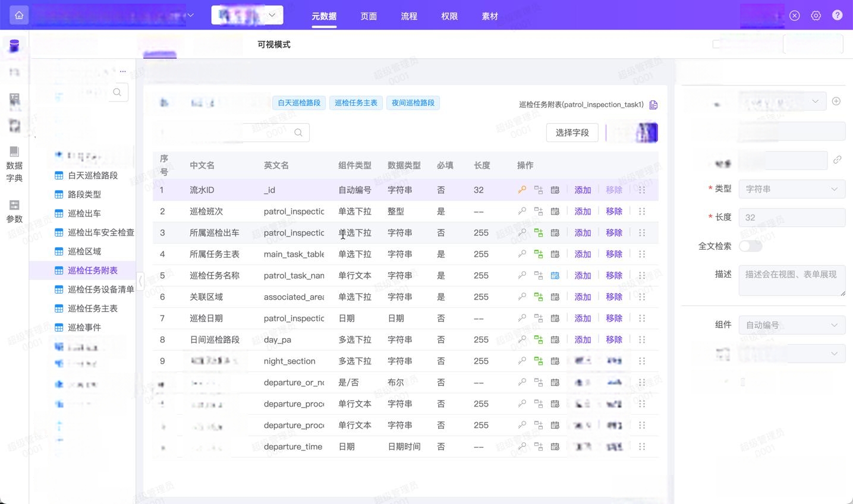Click document icon beside patrol_inspection_task1

(x=653, y=105)
